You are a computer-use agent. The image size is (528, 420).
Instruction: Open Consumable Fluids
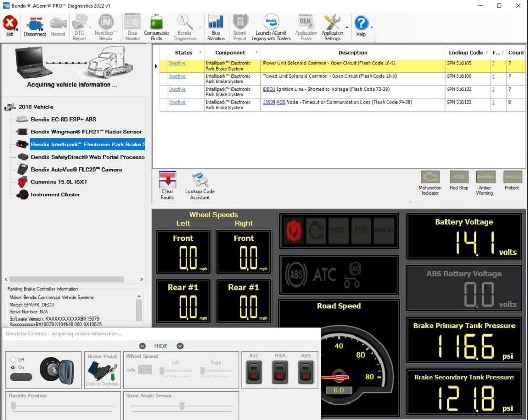coord(156,25)
